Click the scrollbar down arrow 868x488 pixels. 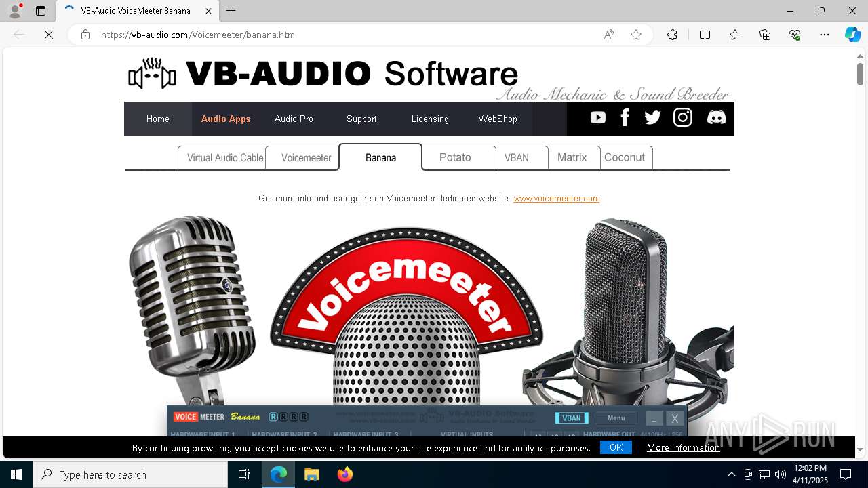pyautogui.click(x=860, y=449)
